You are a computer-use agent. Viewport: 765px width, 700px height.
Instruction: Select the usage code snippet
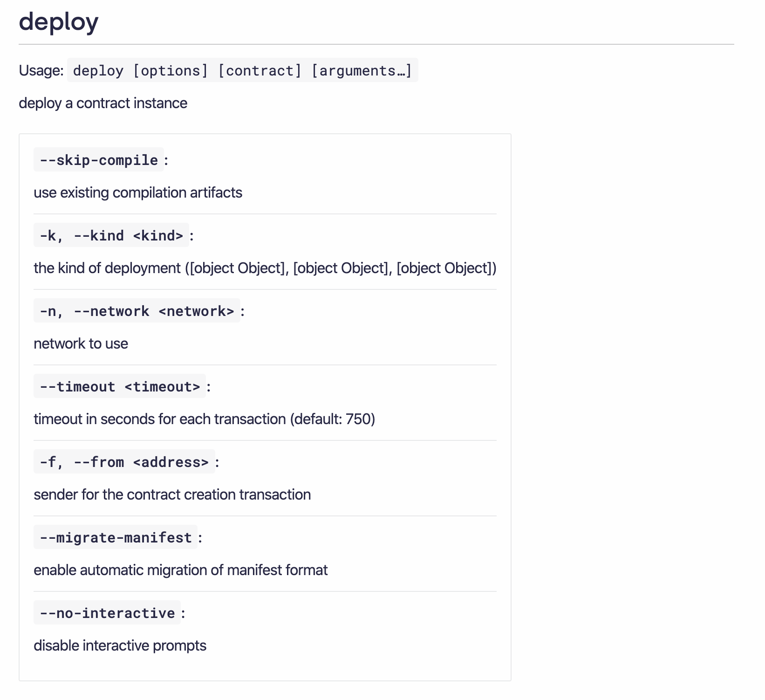click(x=242, y=70)
